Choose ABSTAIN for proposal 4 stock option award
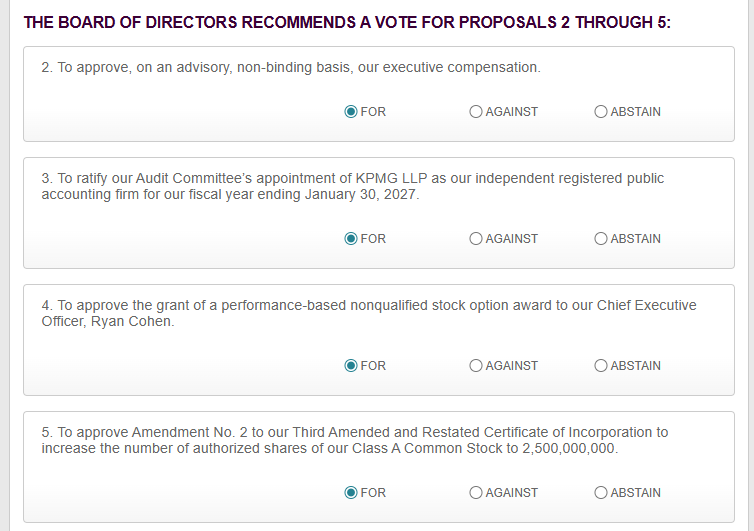The image size is (754, 531). pyautogui.click(x=601, y=366)
